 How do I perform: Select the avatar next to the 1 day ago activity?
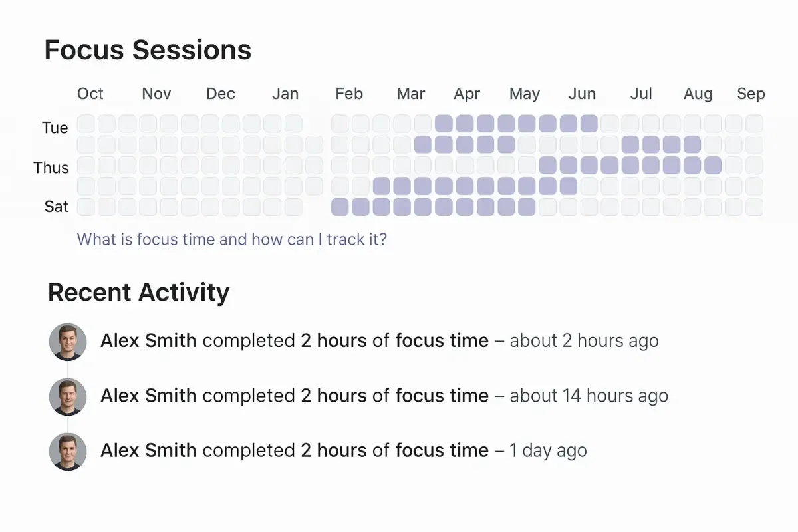(x=68, y=452)
